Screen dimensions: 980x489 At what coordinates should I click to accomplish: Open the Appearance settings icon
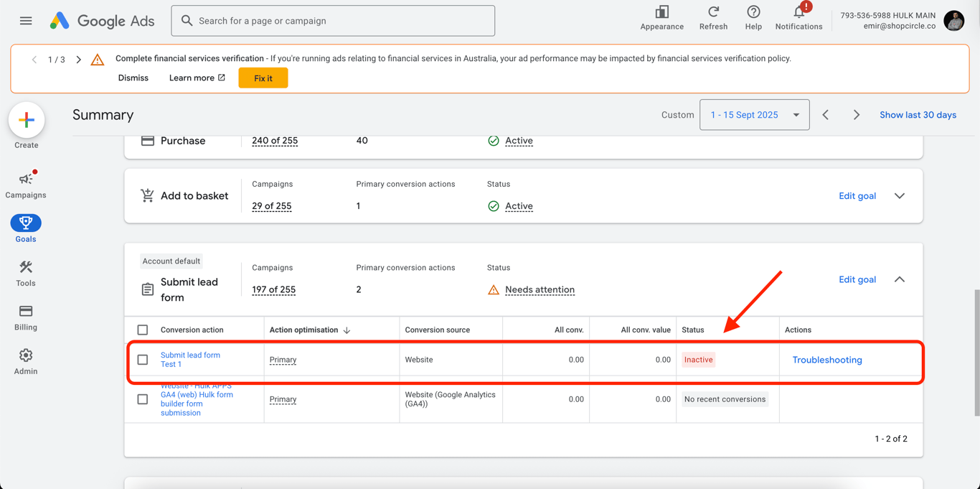click(x=661, y=12)
